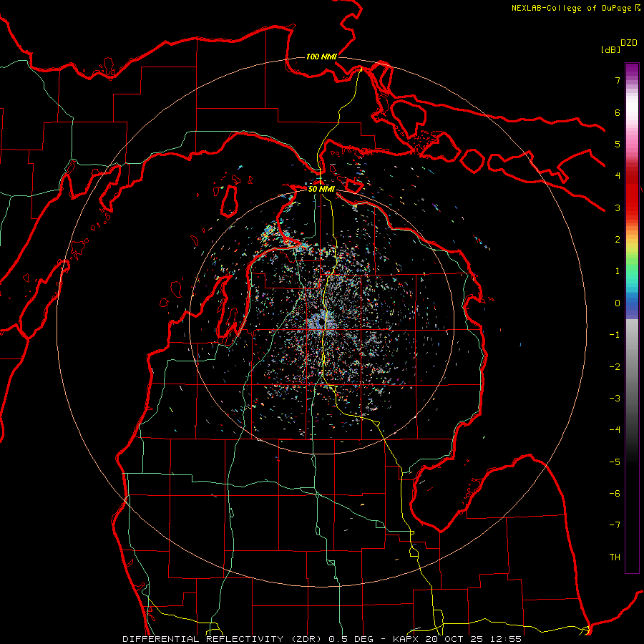Click the 4 value on ZDR scale

pyautogui.click(x=618, y=176)
